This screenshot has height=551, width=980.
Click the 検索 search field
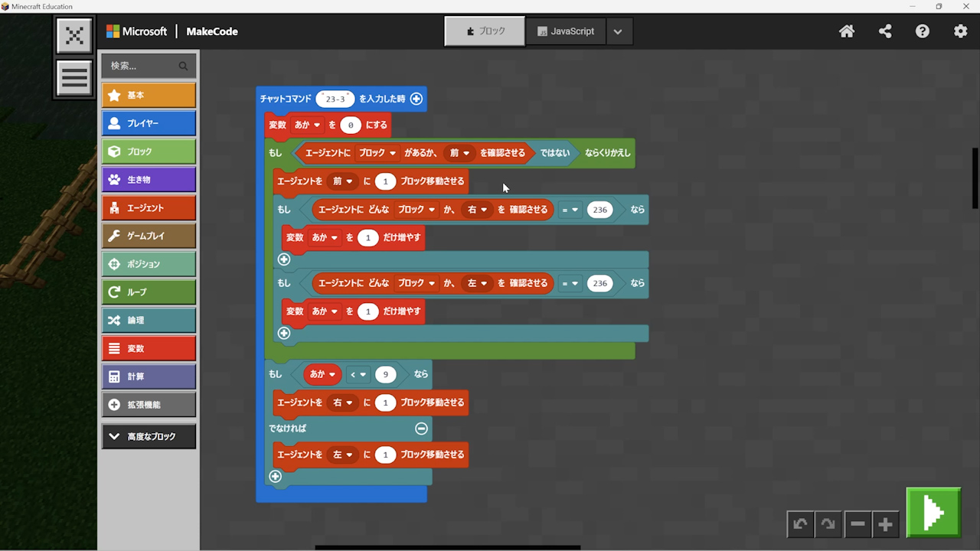coord(142,66)
